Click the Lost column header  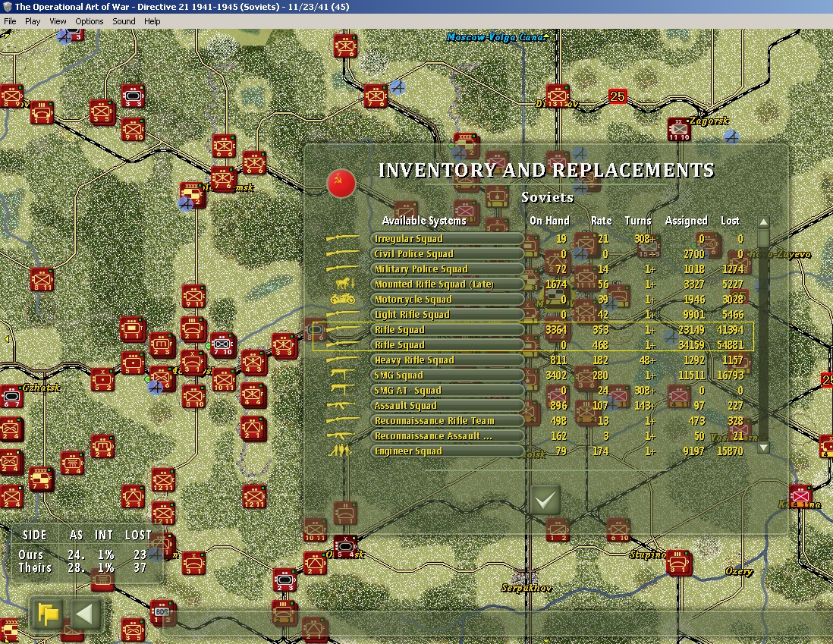pyautogui.click(x=730, y=221)
